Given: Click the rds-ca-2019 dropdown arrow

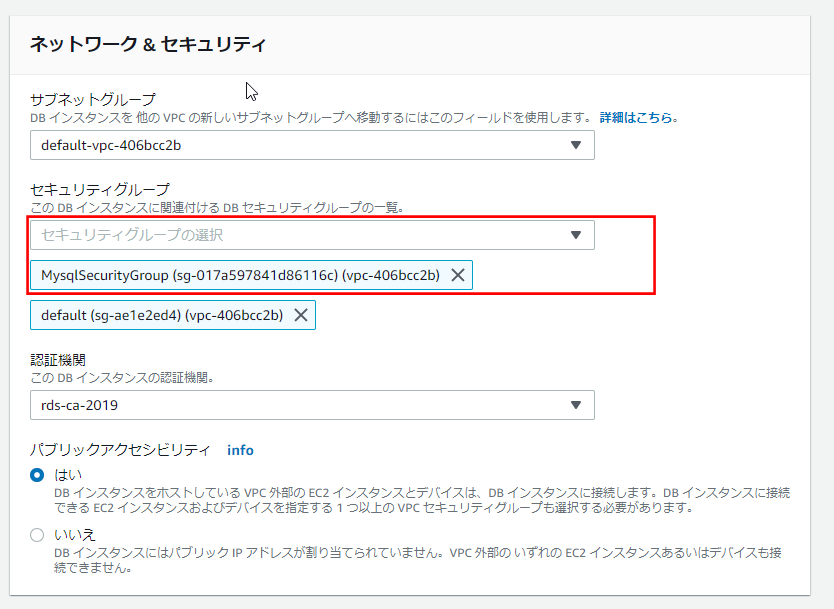Looking at the screenshot, I should (576, 405).
